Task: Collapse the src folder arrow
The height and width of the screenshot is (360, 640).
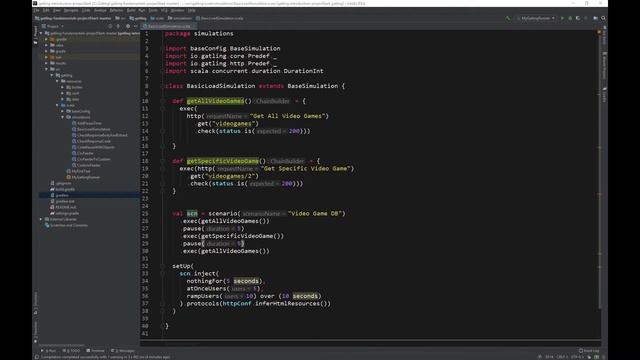Action: (47, 69)
